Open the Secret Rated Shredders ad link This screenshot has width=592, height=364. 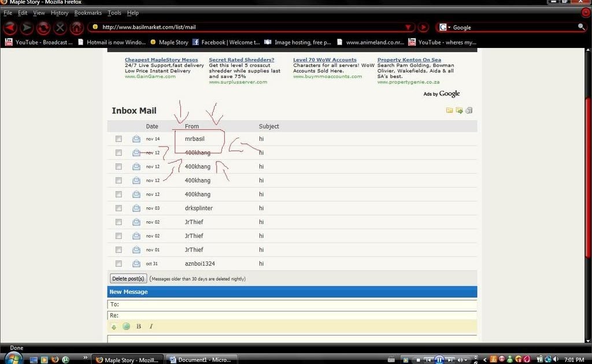242,60
